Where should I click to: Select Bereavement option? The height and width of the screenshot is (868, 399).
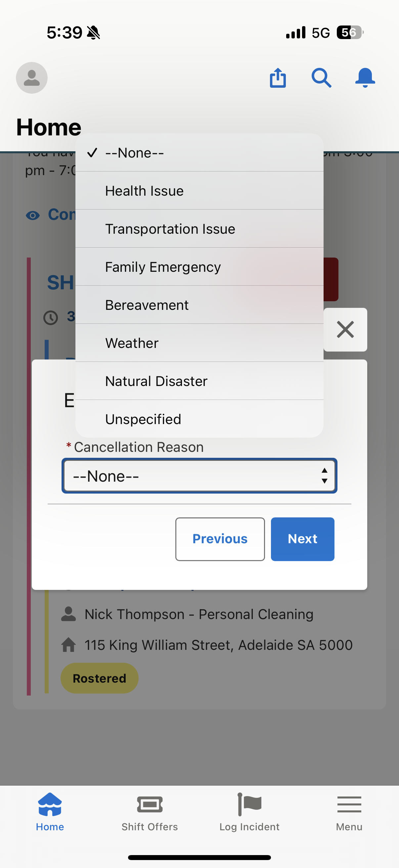coord(199,305)
